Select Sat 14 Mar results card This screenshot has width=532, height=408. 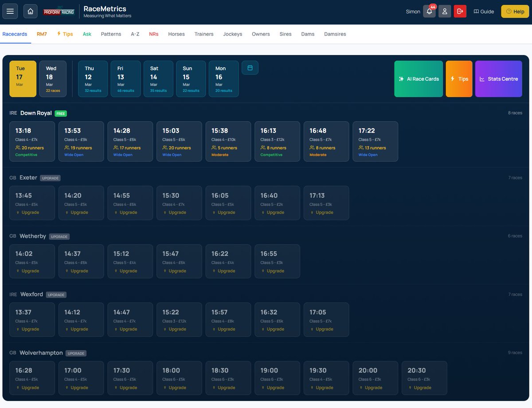[158, 79]
